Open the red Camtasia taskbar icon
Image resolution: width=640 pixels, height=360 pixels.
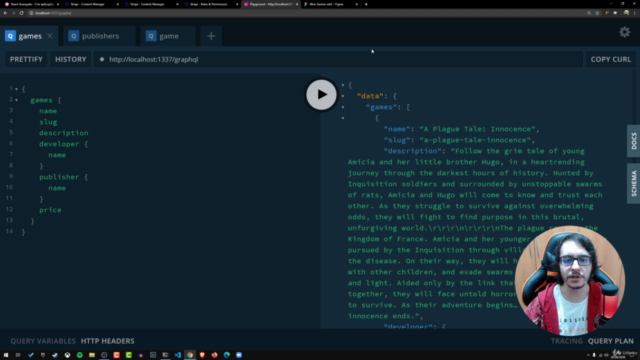click(116, 355)
